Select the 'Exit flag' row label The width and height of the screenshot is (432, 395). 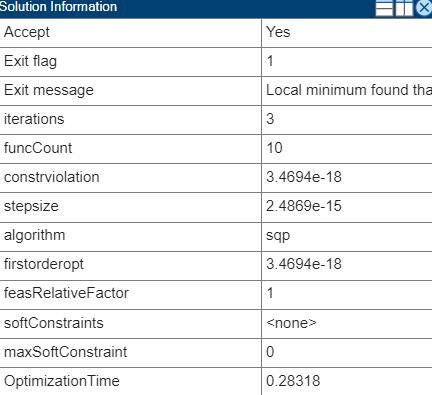30,61
